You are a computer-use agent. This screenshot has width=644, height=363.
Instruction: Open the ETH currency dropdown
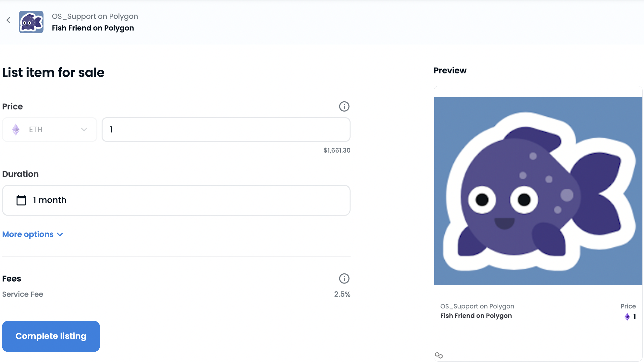(x=50, y=130)
